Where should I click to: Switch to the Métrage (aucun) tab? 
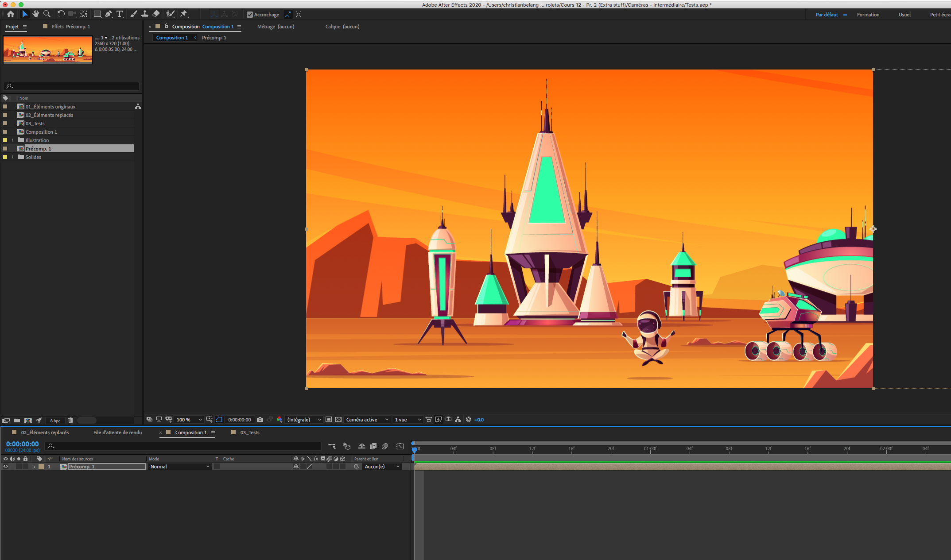[x=276, y=27]
